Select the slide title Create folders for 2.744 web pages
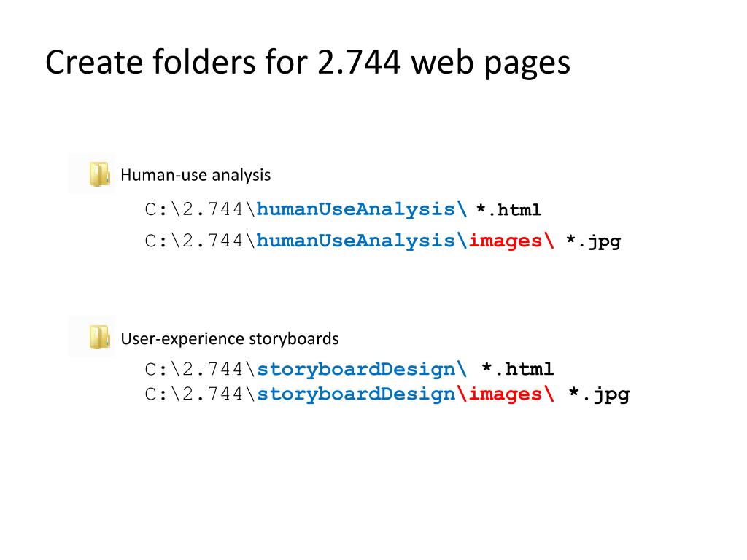This screenshot has height=560, width=747. click(308, 63)
